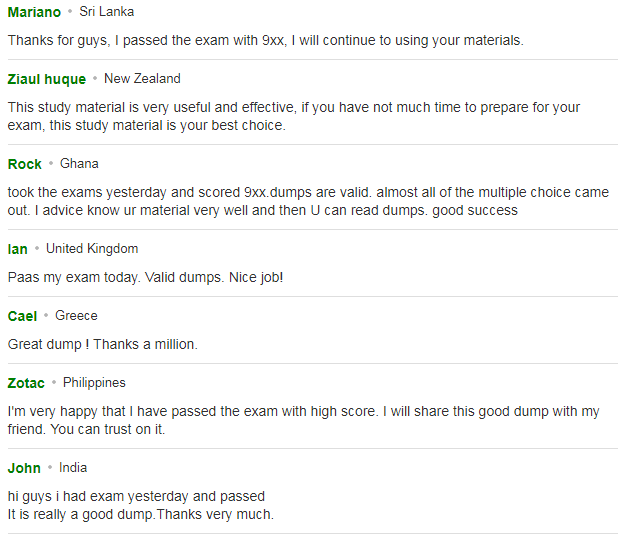This screenshot has height=537, width=625.
Task: Click the reviewer name John
Action: point(24,468)
